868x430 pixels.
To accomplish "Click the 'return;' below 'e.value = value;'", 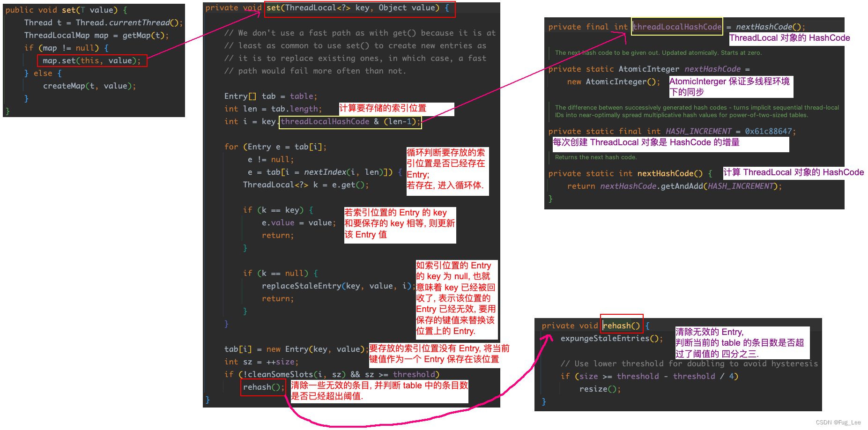I will pyautogui.click(x=278, y=235).
